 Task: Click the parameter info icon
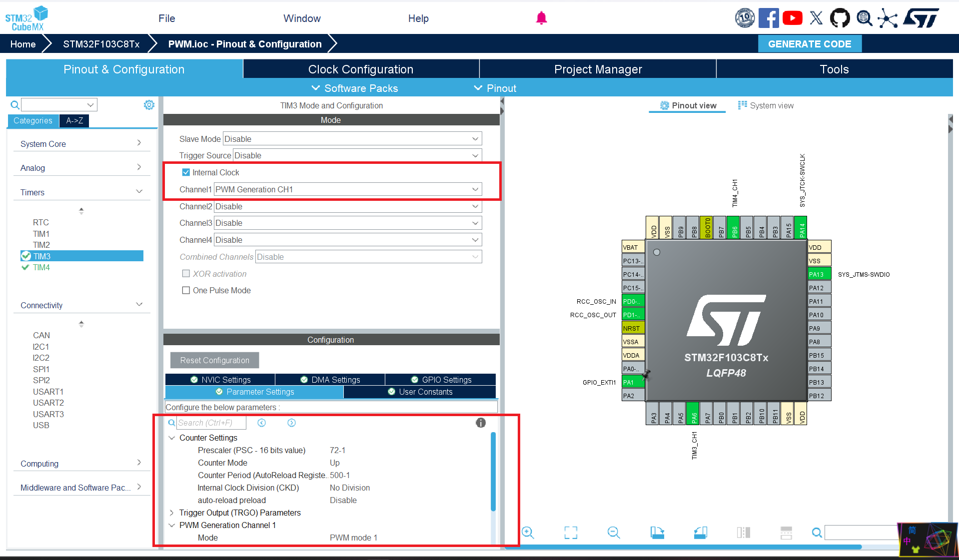click(481, 423)
